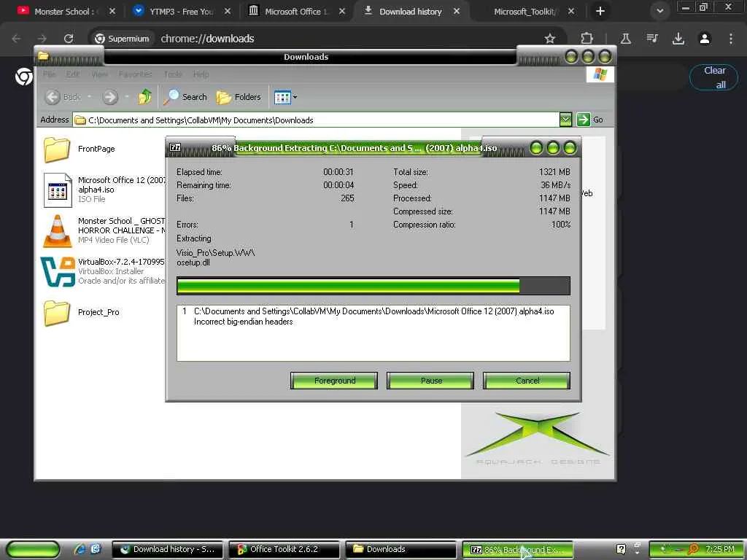Click the 7:25 PM clock
747x560 pixels.
[720, 549]
